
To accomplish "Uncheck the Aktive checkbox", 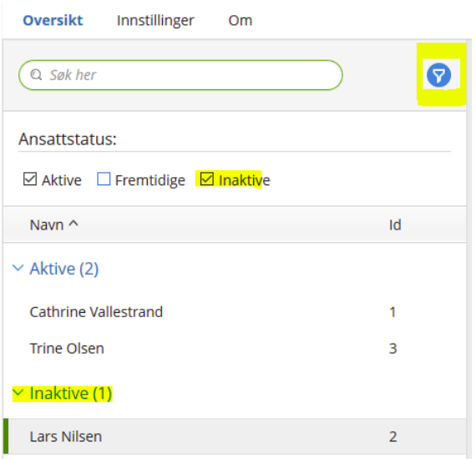I will click(x=30, y=179).
